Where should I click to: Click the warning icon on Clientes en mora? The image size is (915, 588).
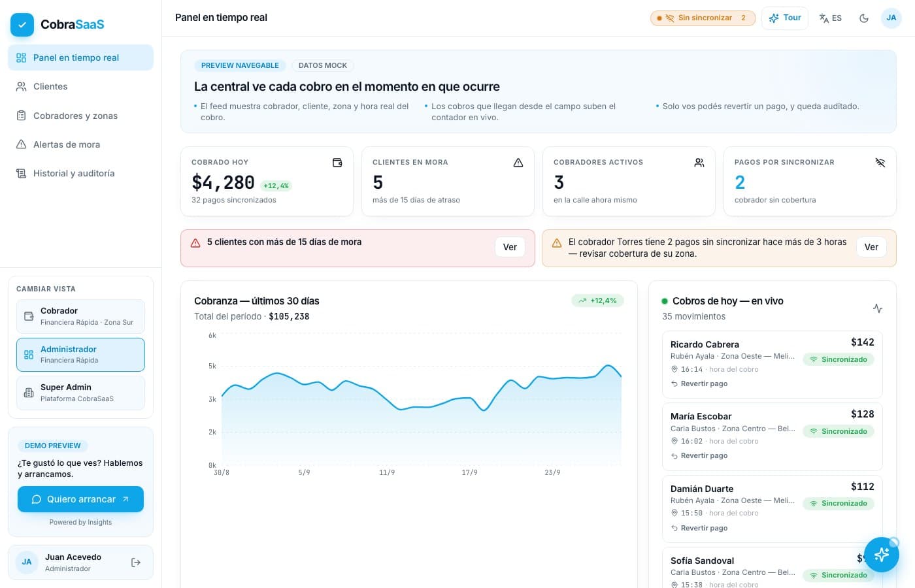[518, 163]
